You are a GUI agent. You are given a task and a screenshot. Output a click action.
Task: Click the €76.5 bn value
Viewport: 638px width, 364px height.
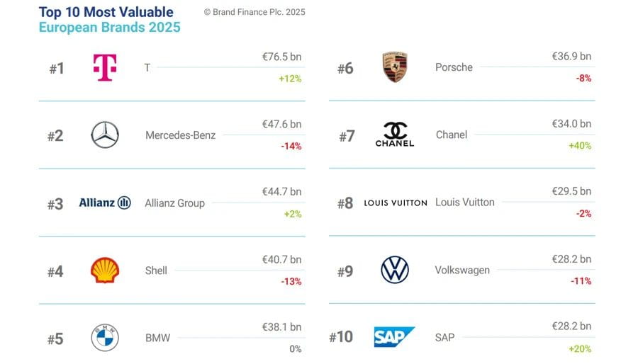click(281, 57)
